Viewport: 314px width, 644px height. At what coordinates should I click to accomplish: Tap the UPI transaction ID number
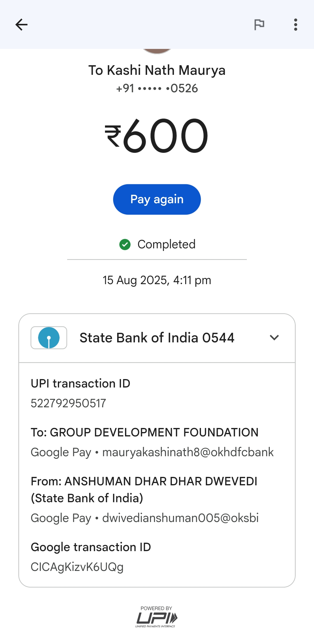[69, 404]
